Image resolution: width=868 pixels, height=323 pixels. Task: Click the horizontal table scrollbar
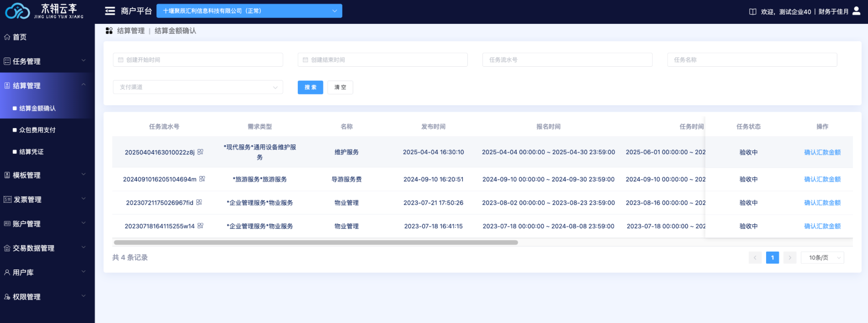tap(316, 242)
